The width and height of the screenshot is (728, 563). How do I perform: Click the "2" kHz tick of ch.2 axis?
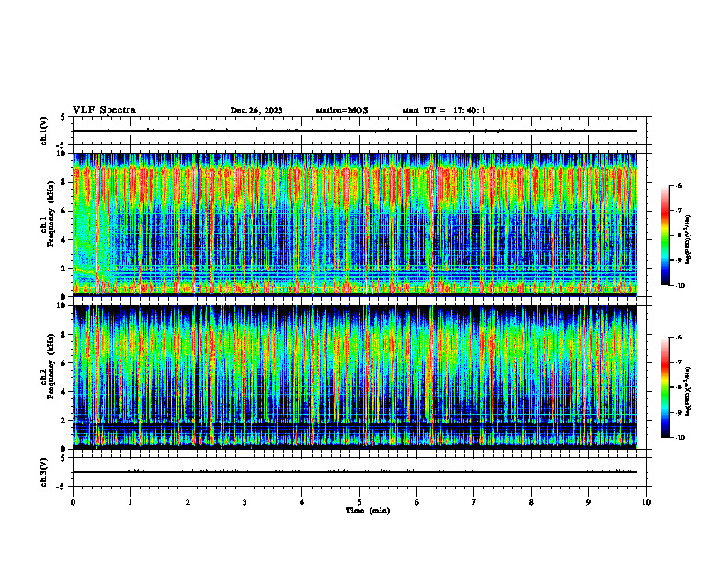pyautogui.click(x=64, y=420)
